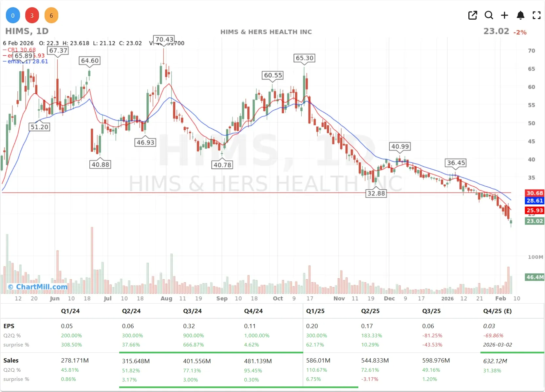Select the Q4/25 (E) column header
The image size is (545, 392).
click(x=498, y=311)
